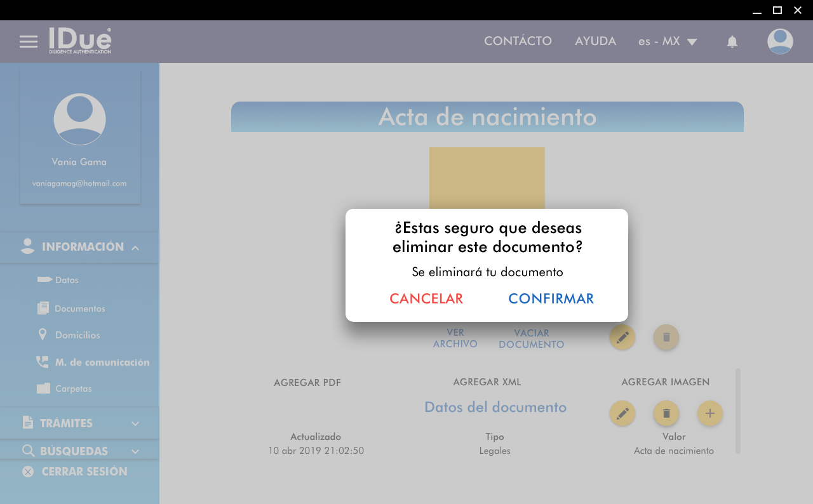813x504 pixels.
Task: Open the es - MX language dropdown
Action: tap(668, 41)
